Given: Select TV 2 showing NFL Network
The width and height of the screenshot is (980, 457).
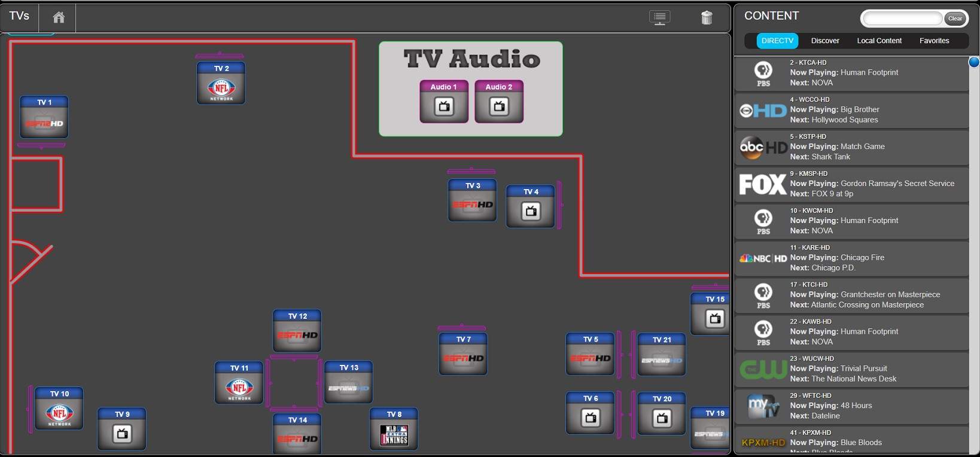Looking at the screenshot, I should (221, 83).
